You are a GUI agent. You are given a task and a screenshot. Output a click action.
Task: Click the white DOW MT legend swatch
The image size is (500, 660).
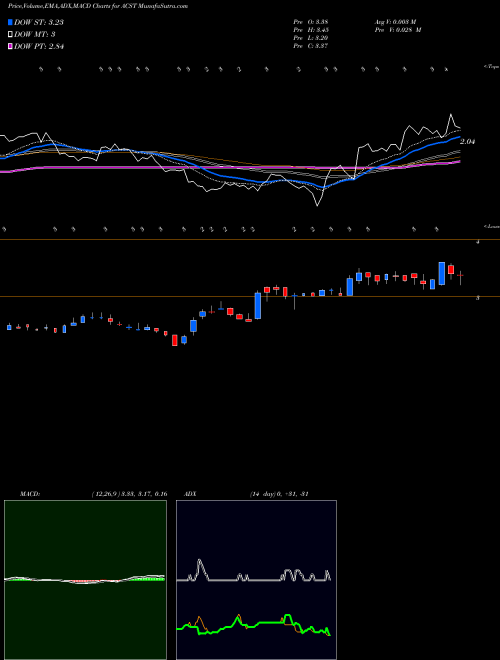[11, 34]
